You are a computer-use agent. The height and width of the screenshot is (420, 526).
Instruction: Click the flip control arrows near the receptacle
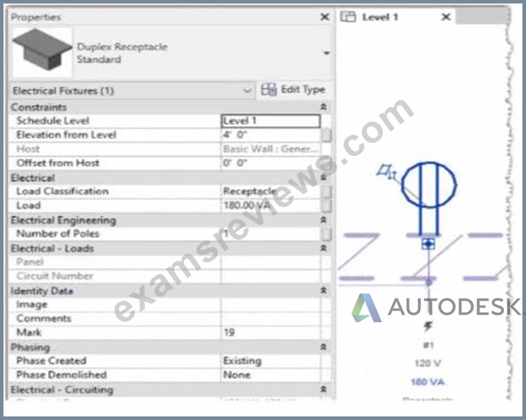(x=386, y=171)
